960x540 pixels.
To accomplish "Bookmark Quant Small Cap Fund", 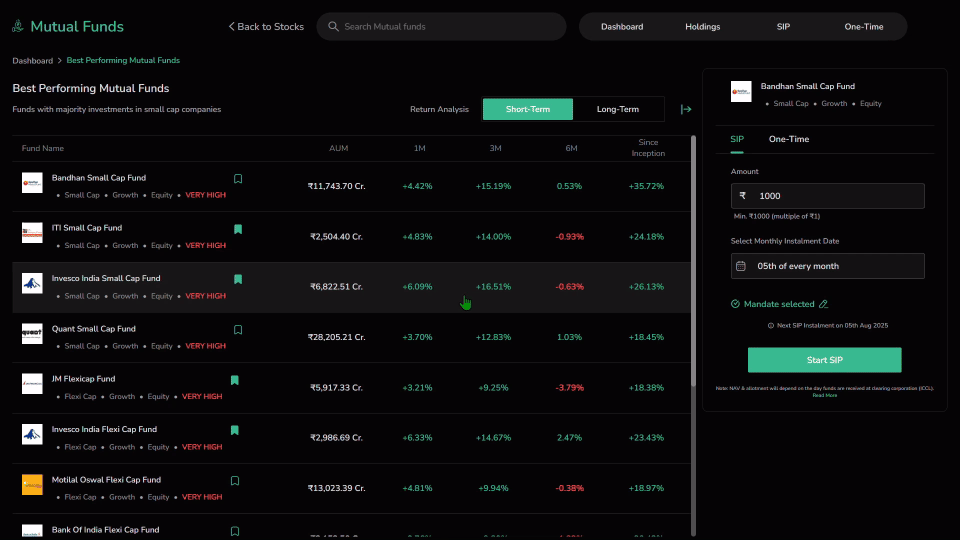I will coord(238,330).
